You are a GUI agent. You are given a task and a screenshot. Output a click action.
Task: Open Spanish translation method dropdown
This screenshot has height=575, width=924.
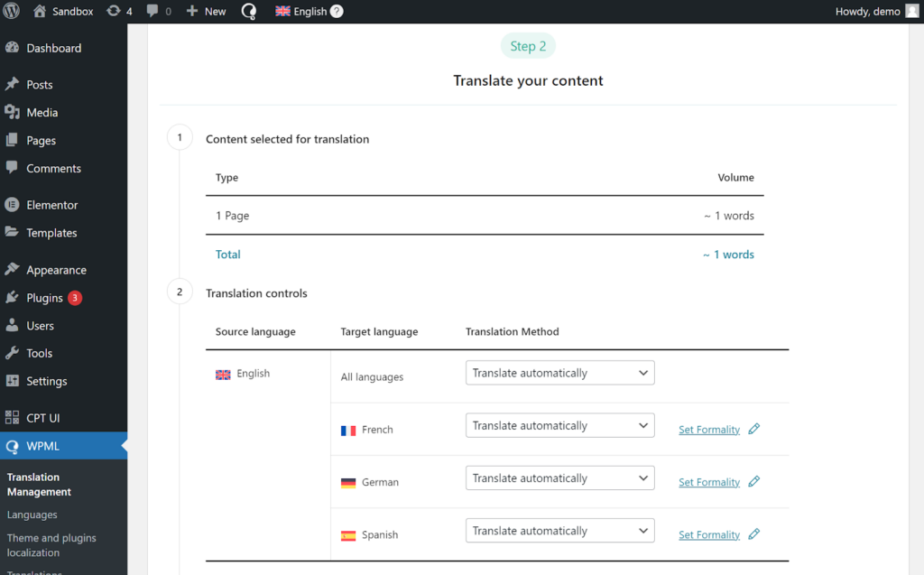(x=559, y=530)
